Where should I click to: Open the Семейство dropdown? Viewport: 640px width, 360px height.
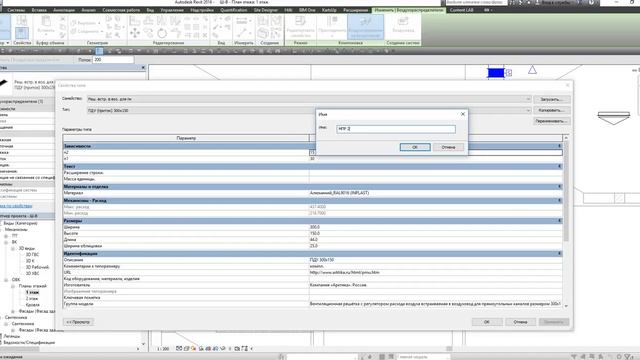[x=528, y=99]
